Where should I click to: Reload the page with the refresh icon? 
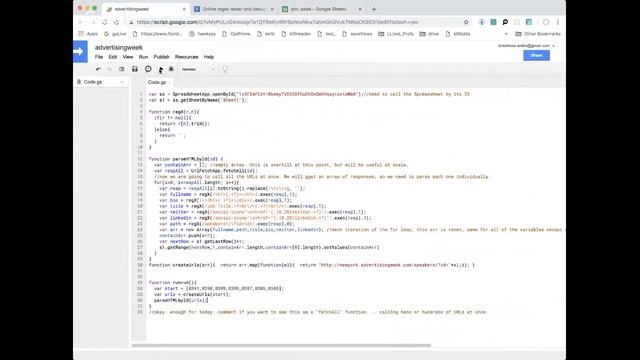coord(104,22)
